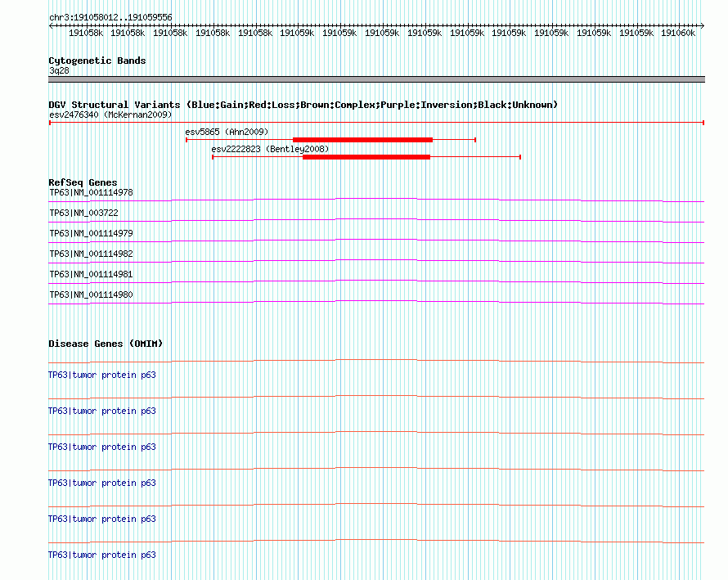Viewport: 728px width, 580px height.
Task: Open transcript TP63|NM_001114980
Action: [x=91, y=294]
